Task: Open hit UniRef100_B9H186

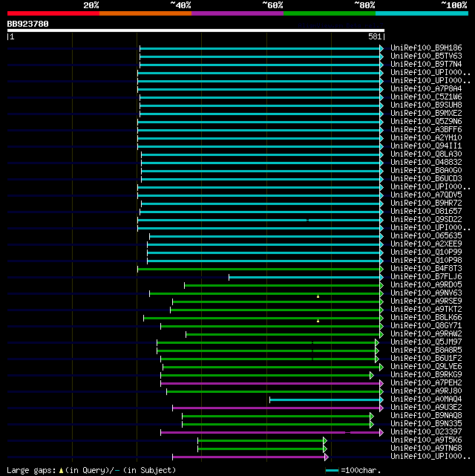Action: click(x=426, y=48)
